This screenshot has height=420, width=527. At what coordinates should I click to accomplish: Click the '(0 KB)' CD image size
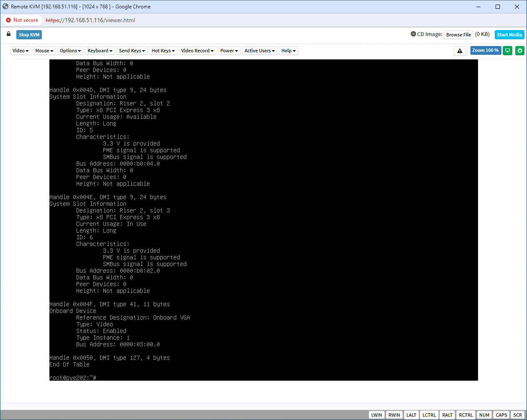[x=482, y=34]
